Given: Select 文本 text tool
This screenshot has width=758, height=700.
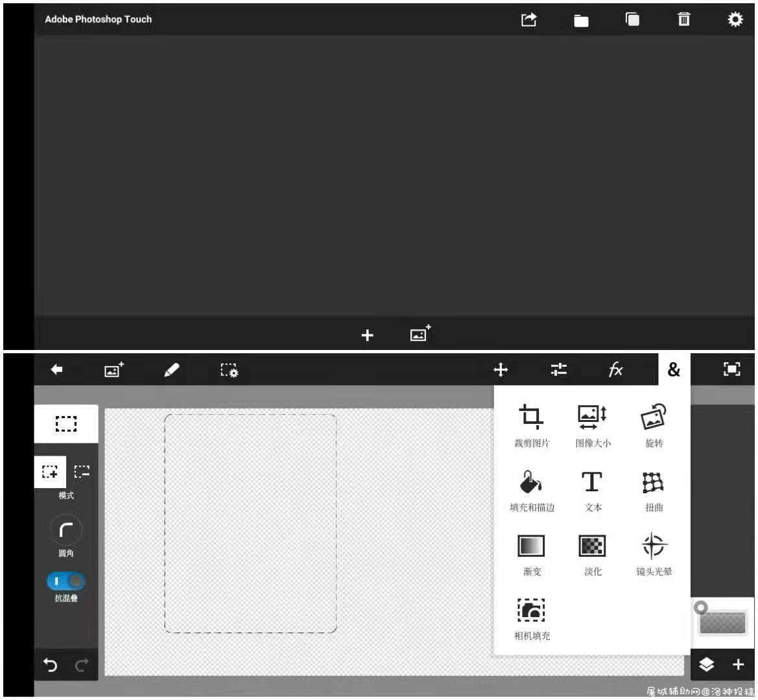Looking at the screenshot, I should [x=593, y=491].
